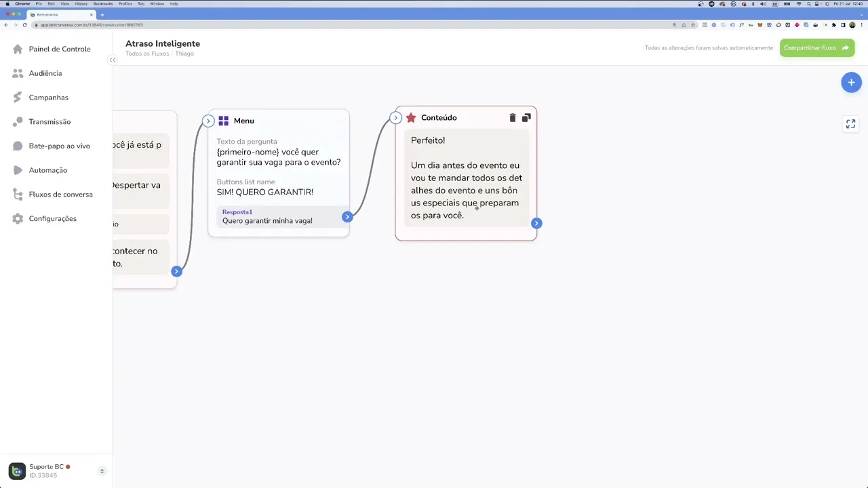Open Chrome three-dot menu
The height and width of the screenshot is (488, 868).
(861, 25)
